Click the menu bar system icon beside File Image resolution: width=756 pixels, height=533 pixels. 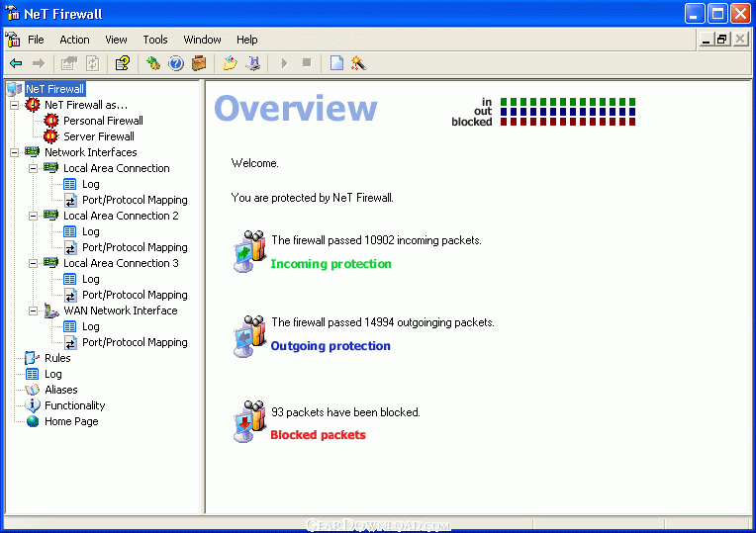click(x=13, y=39)
